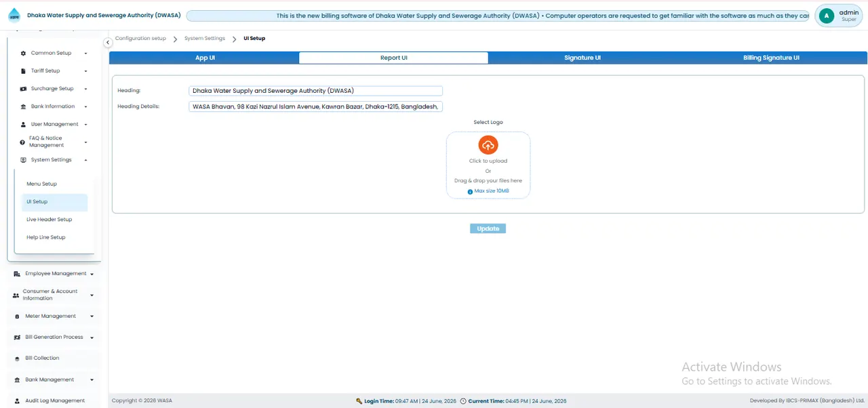This screenshot has height=408, width=868.
Task: Click the DWASA water drop logo
Action: pos(14,16)
